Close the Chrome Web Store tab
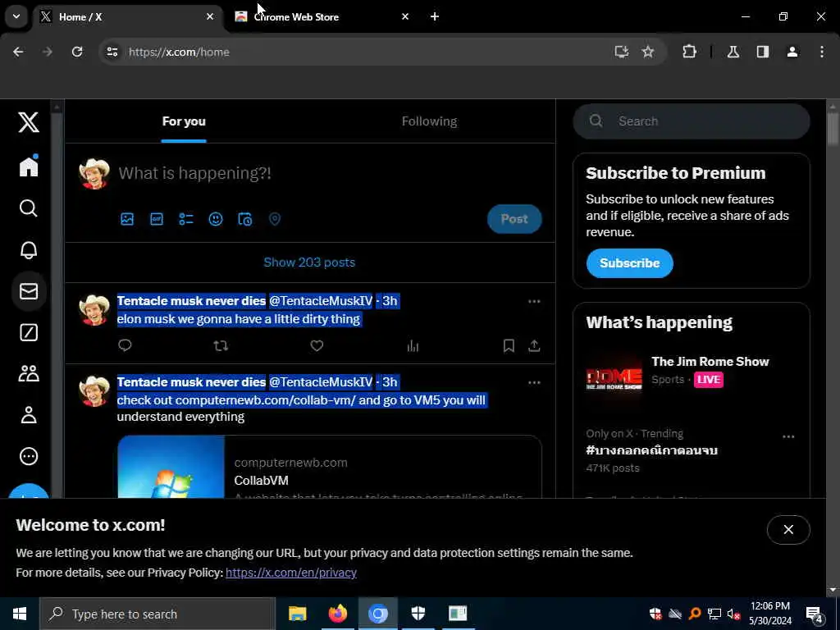Viewport: 840px width, 630px height. coord(405,16)
